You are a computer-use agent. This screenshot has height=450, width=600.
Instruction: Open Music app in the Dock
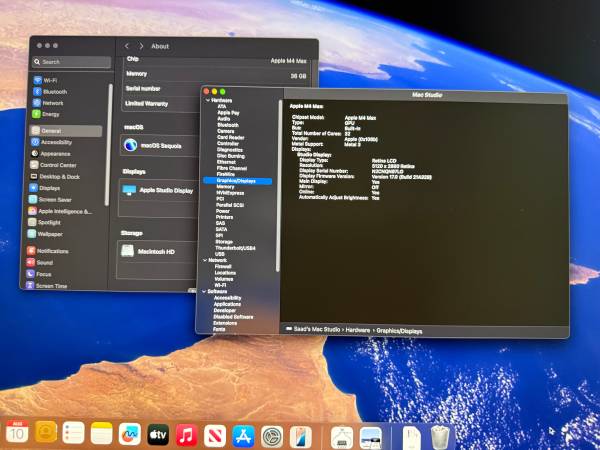coord(186,435)
